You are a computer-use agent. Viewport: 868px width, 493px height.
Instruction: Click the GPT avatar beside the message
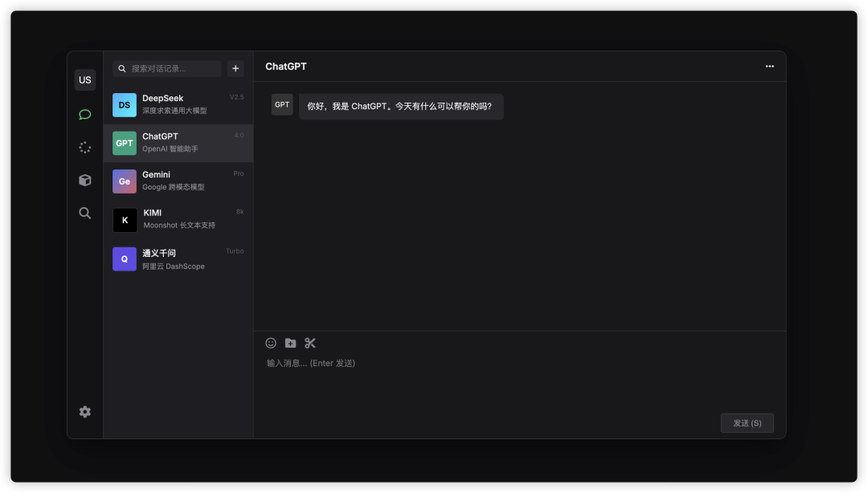282,104
